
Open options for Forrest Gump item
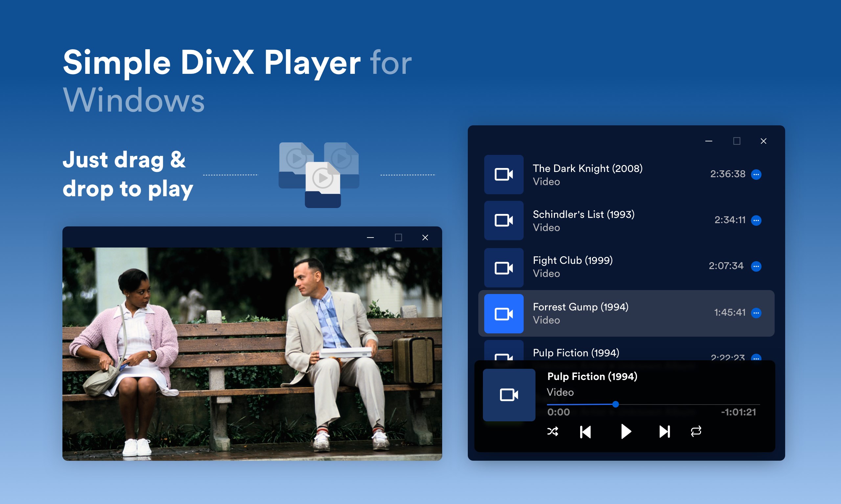tap(756, 313)
